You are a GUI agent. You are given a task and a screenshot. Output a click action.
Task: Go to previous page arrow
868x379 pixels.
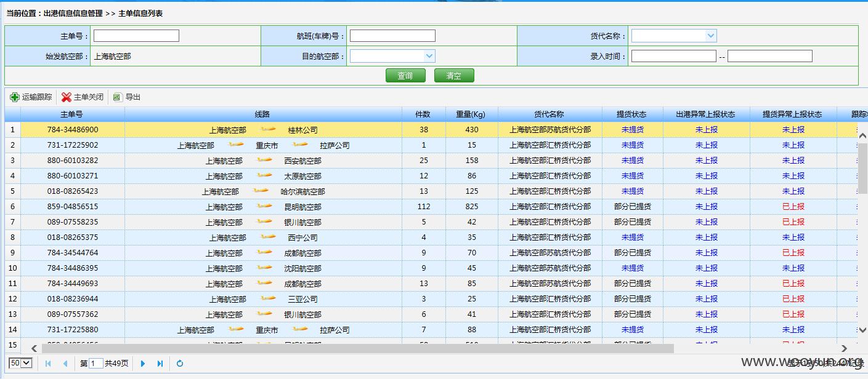pos(65,364)
